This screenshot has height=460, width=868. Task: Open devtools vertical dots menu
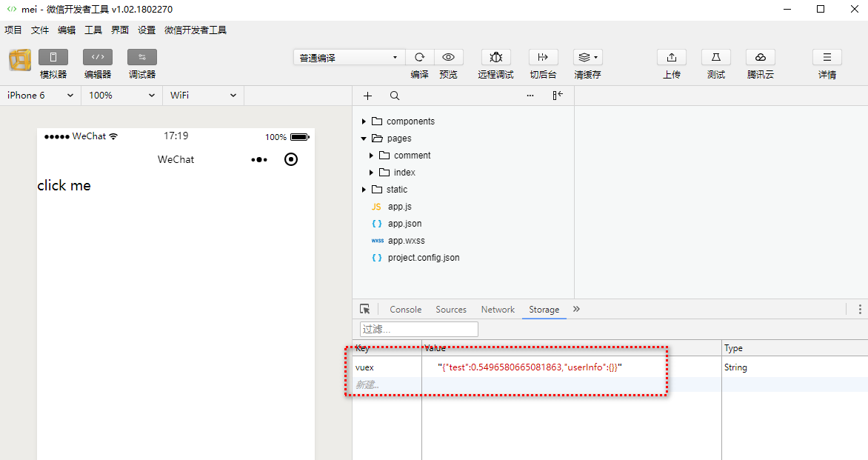click(x=860, y=310)
